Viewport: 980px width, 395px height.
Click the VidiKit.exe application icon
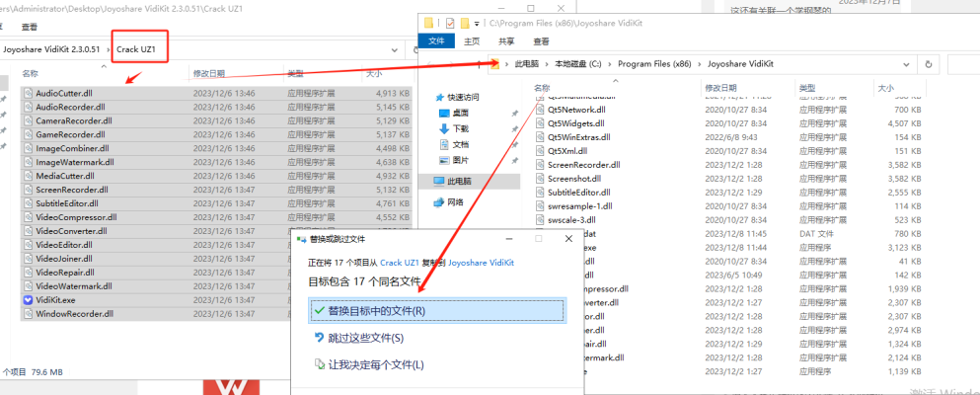(28, 300)
